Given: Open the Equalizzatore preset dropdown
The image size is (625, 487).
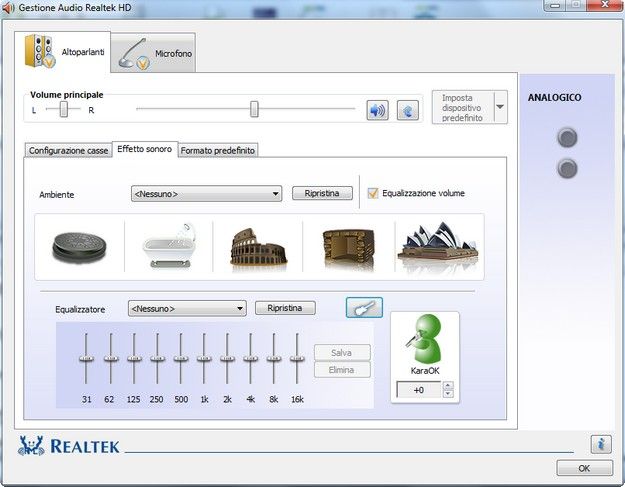Looking at the screenshot, I should tap(187, 309).
